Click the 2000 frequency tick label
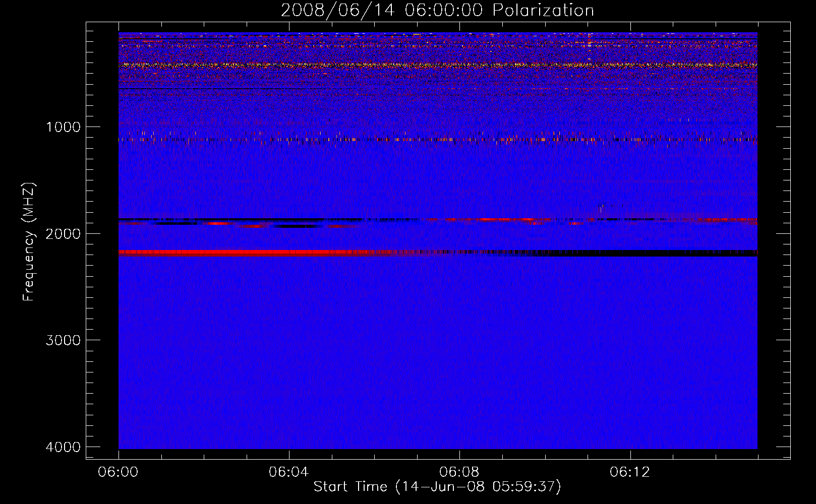This screenshot has height=504, width=816. point(63,233)
